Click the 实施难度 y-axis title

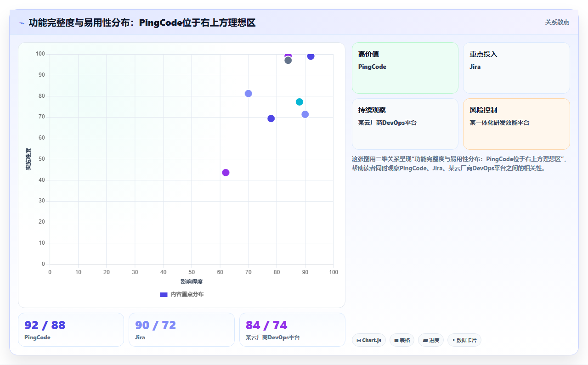(x=28, y=159)
